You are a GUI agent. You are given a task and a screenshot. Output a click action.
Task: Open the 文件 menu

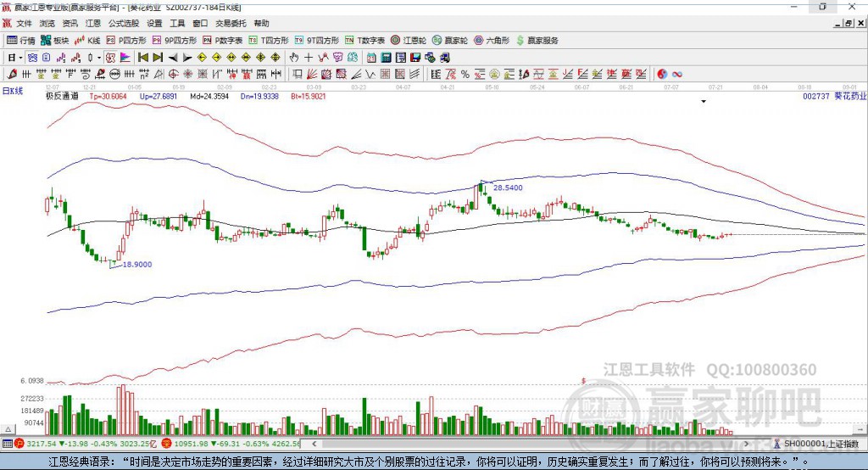pos(24,23)
